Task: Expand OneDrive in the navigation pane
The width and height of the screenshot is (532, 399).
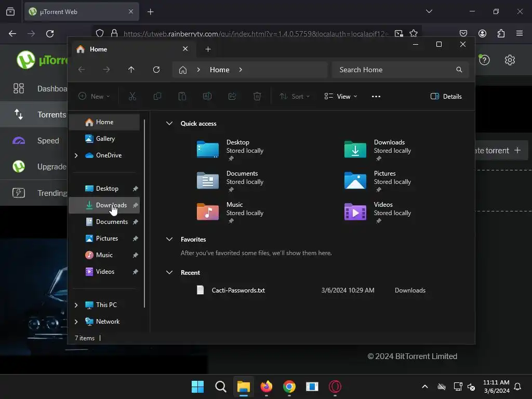Action: pyautogui.click(x=76, y=155)
